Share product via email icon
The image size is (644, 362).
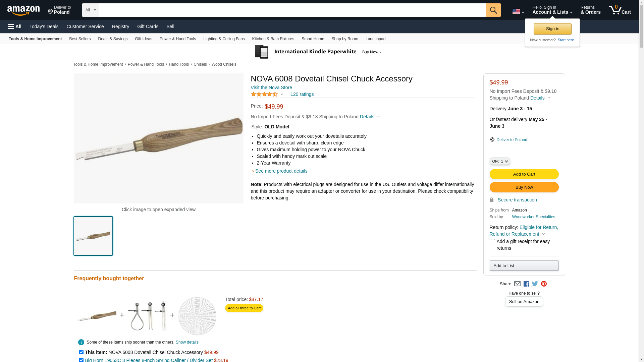[x=517, y=284]
